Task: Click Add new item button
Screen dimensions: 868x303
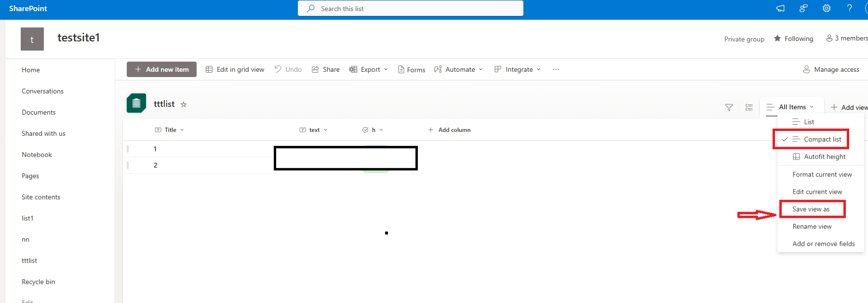Action: [161, 69]
